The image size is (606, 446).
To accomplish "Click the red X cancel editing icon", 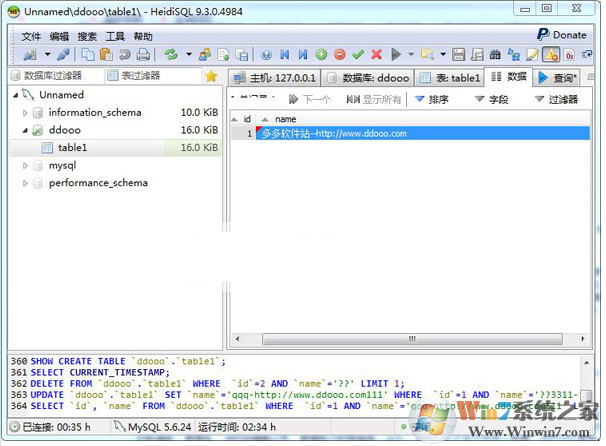I will pos(376,54).
